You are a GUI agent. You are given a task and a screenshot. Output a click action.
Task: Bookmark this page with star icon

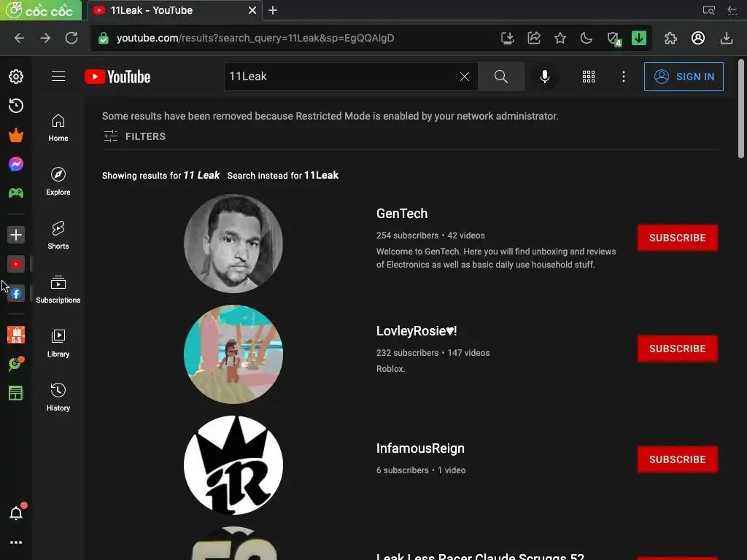point(560,38)
